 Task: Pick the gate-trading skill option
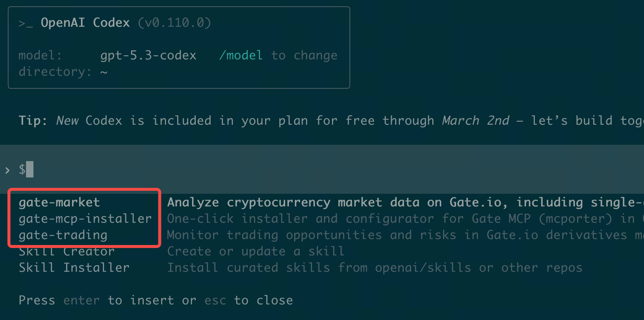(63, 235)
